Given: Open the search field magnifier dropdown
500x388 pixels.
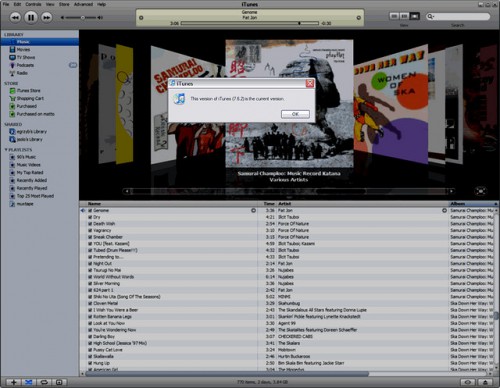Looking at the screenshot, I should point(431,16).
